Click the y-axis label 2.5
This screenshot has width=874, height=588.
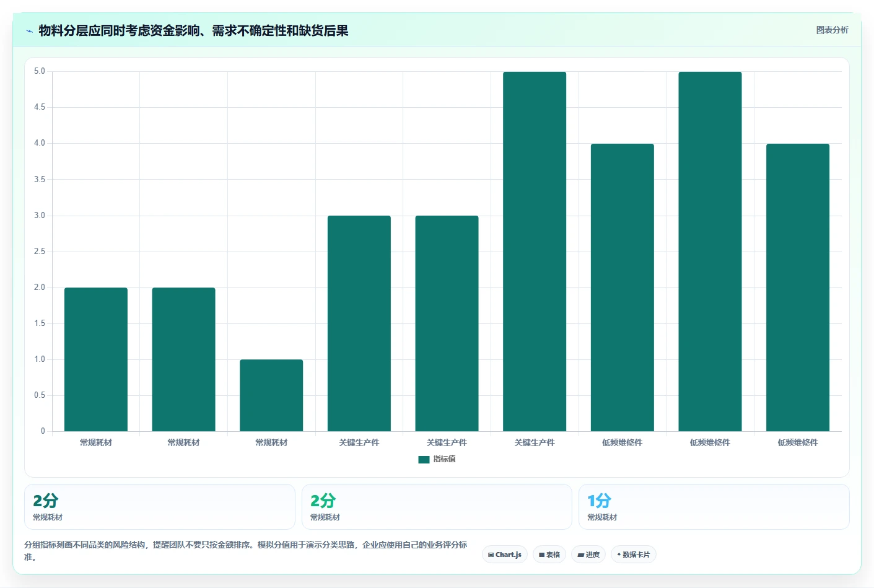click(x=40, y=252)
